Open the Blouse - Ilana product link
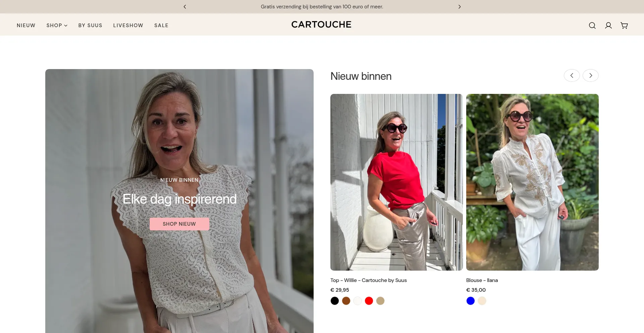Viewport: 644px width, 333px height. pos(482,280)
